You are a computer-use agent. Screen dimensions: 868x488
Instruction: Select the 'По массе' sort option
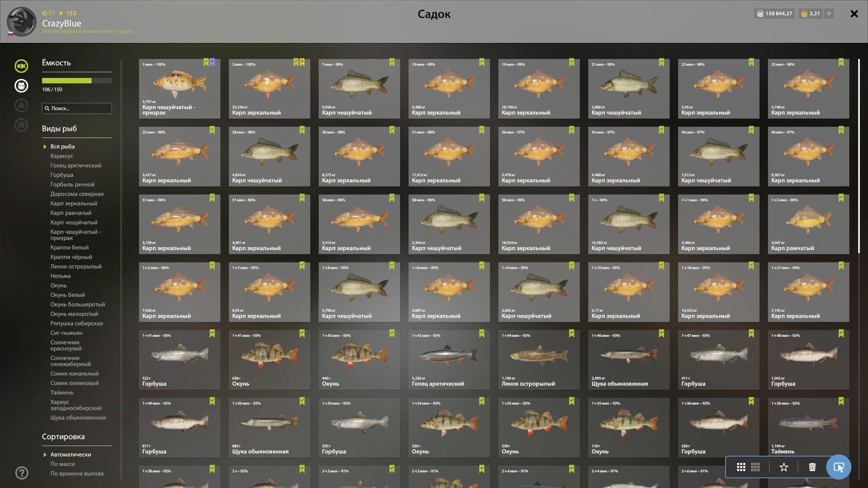point(63,464)
